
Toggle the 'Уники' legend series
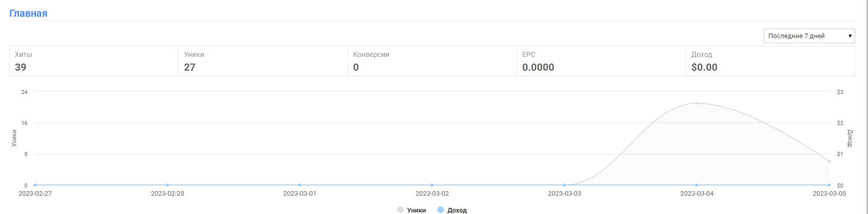416,210
